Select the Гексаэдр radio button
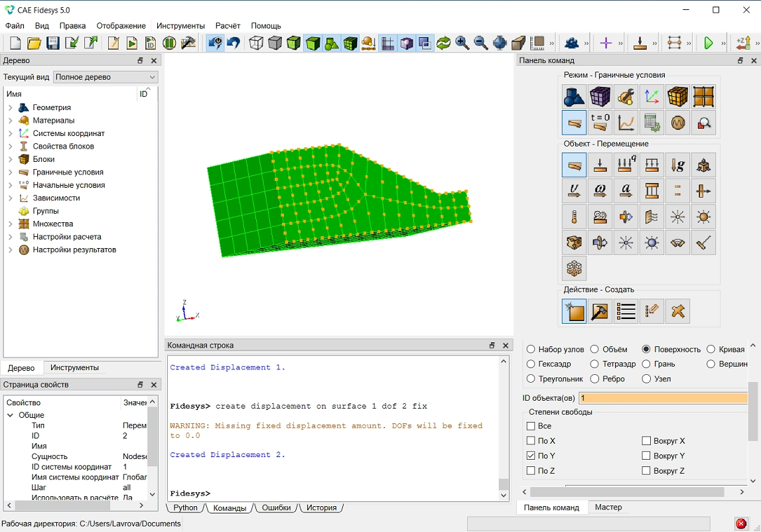Viewport: 761px width, 532px height. click(531, 364)
